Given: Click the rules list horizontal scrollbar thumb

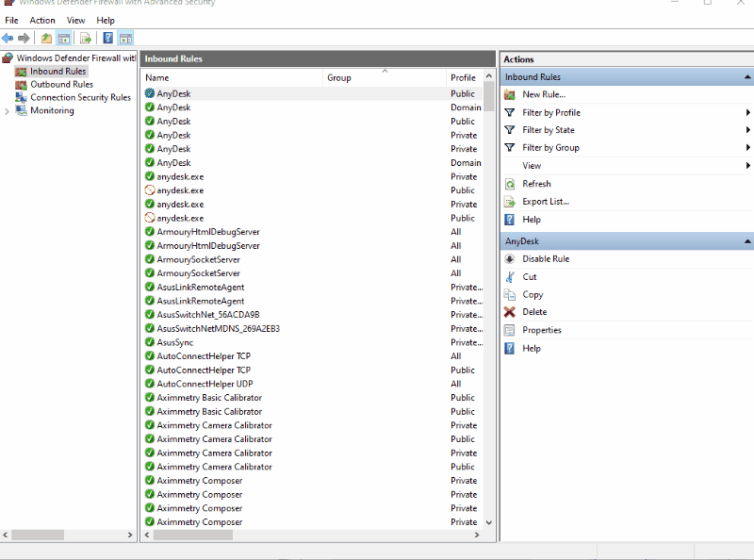Looking at the screenshot, I should [193, 535].
